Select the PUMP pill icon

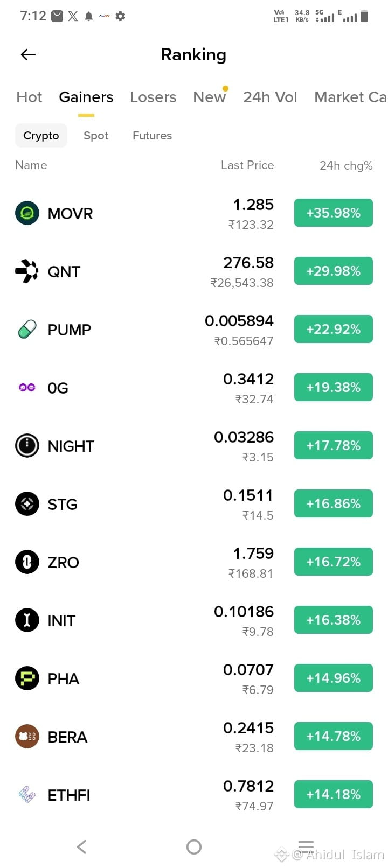point(27,330)
